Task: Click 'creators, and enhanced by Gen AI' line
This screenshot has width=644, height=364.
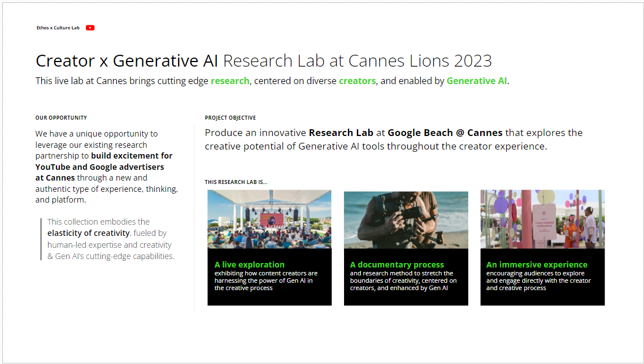Action: coord(399,288)
